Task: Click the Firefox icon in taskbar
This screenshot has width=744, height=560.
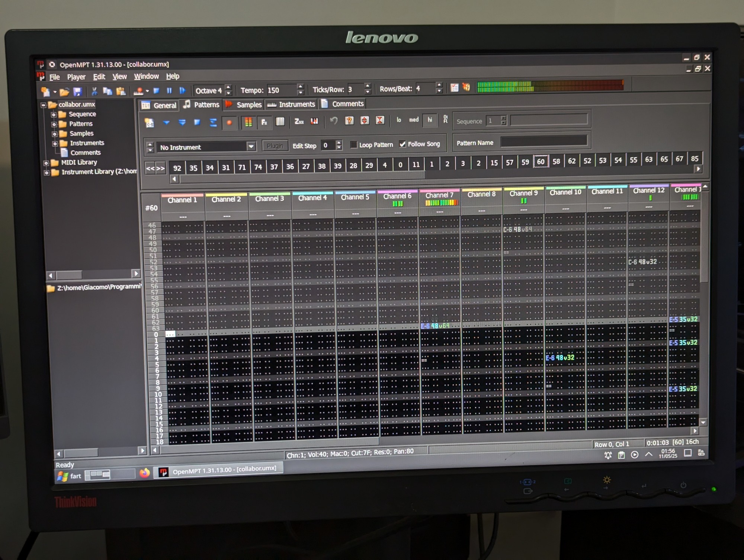Action: click(x=144, y=473)
